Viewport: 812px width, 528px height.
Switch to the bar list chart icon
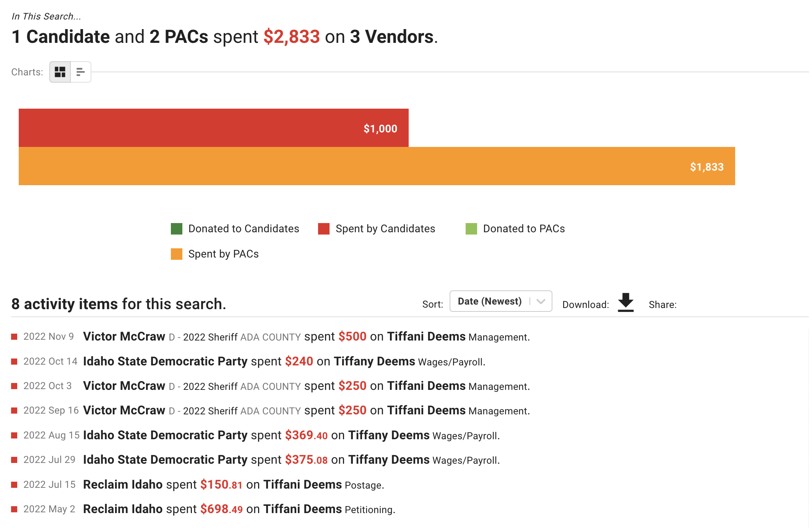click(x=81, y=72)
